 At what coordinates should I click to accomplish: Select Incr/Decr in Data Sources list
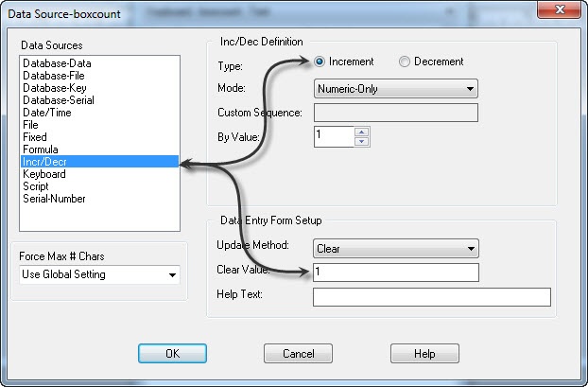[x=99, y=162]
